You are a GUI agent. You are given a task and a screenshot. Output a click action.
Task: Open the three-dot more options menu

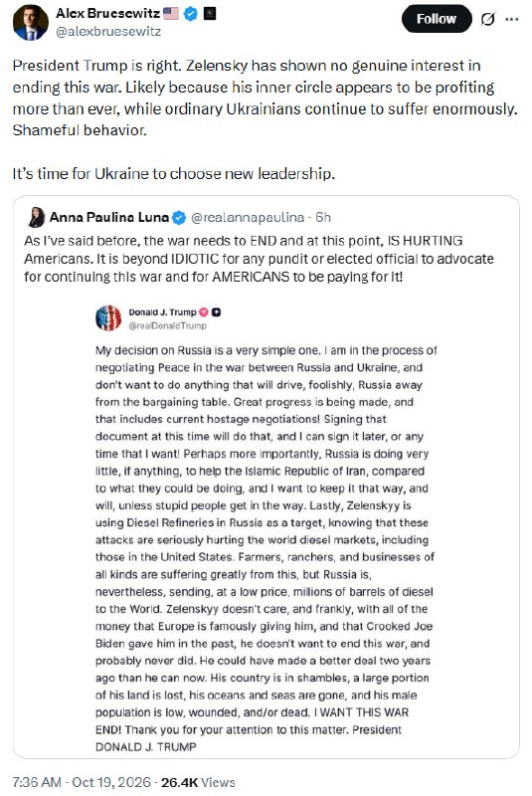pos(512,19)
